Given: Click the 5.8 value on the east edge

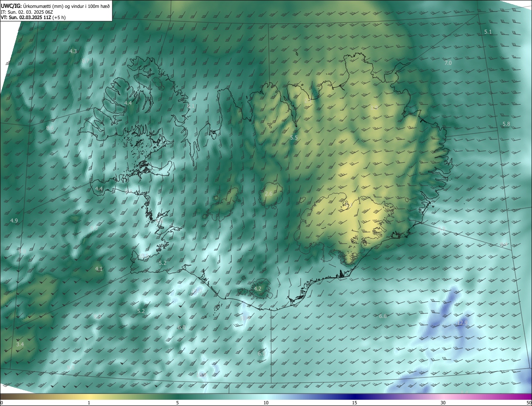Looking at the screenshot, I should 506,124.
